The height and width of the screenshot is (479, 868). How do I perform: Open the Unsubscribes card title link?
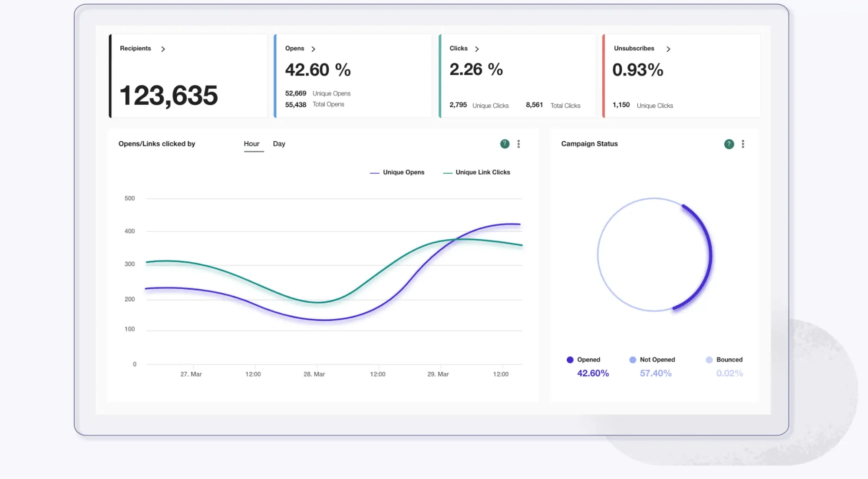pos(634,48)
